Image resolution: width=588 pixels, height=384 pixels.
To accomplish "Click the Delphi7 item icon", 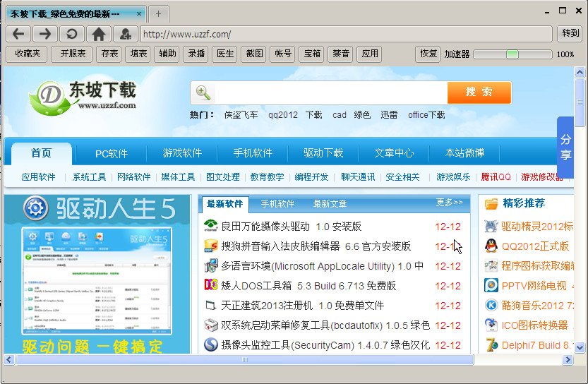I will click(x=491, y=345).
